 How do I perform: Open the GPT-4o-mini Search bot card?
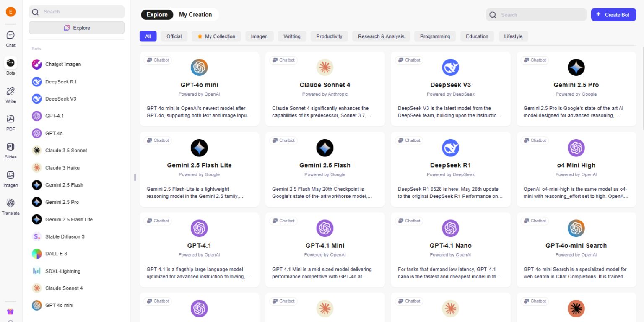click(x=576, y=249)
